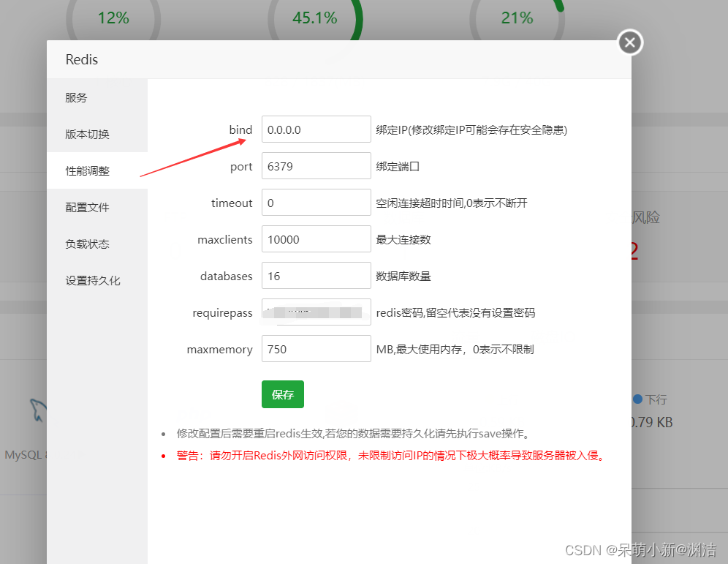Click the 'bind' field label
Image resolution: width=728 pixels, height=564 pixels.
pos(240,129)
